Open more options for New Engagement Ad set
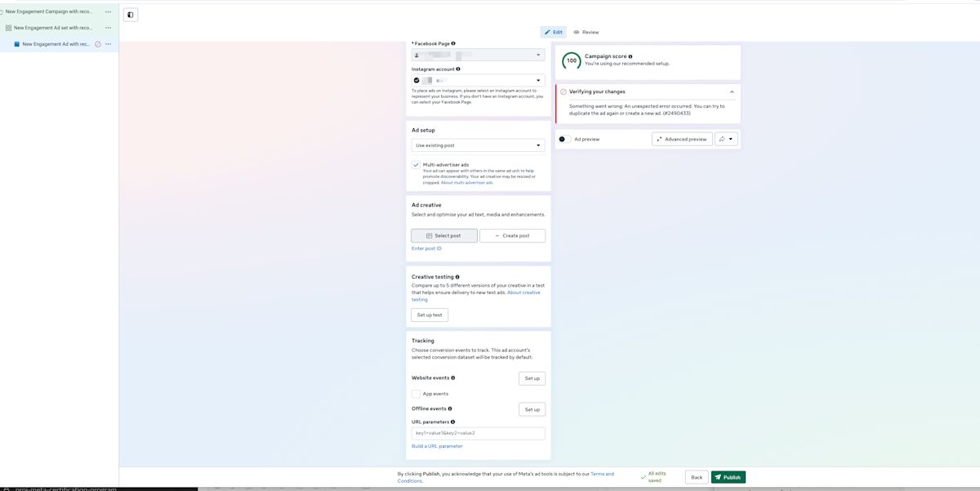Screen dimensions: 980x491 point(108,28)
